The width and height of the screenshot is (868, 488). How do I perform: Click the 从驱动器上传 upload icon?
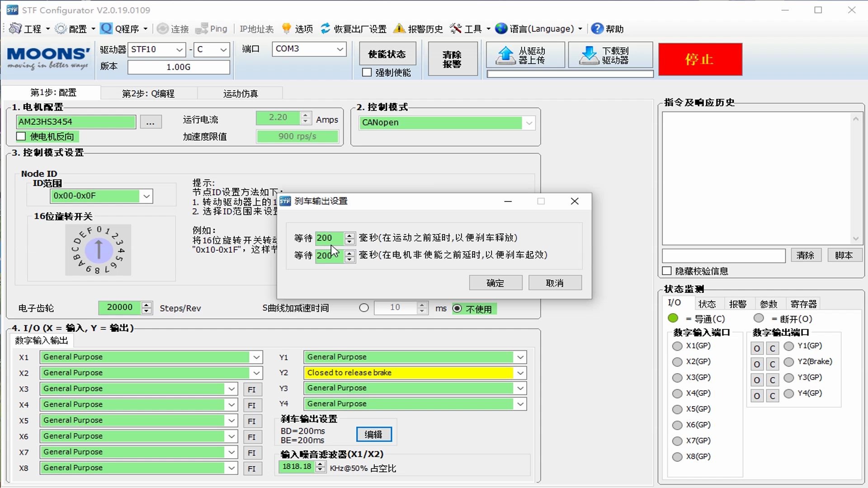[506, 54]
